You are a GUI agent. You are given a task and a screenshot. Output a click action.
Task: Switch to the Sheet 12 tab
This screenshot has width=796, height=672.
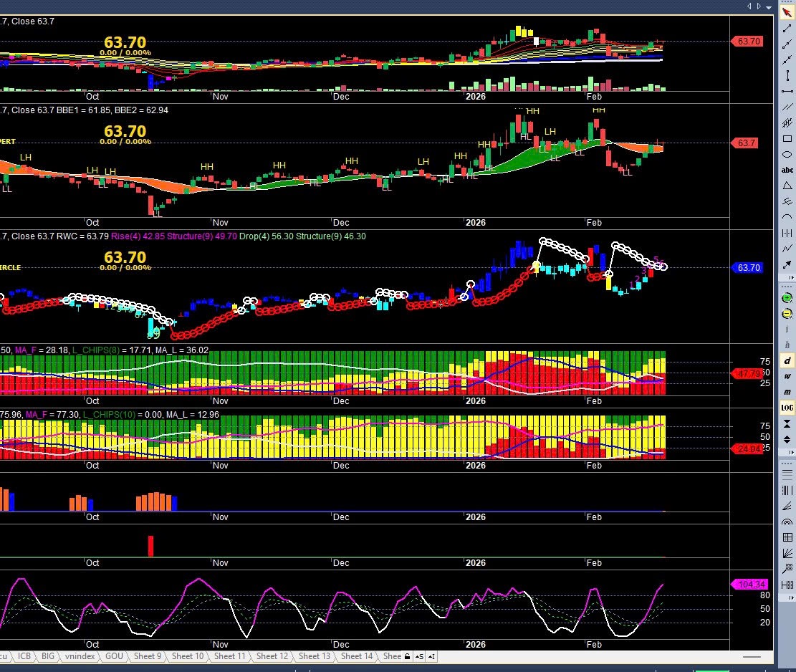(272, 656)
